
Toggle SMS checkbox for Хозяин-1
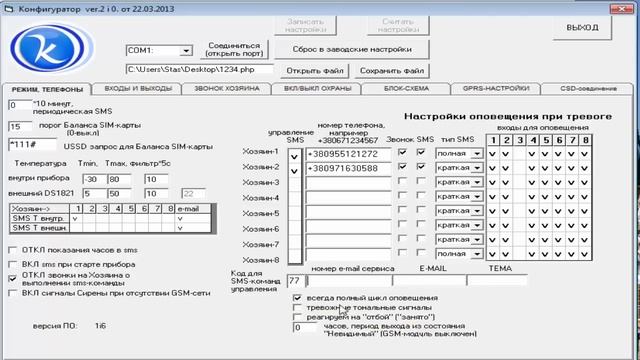[x=420, y=152]
